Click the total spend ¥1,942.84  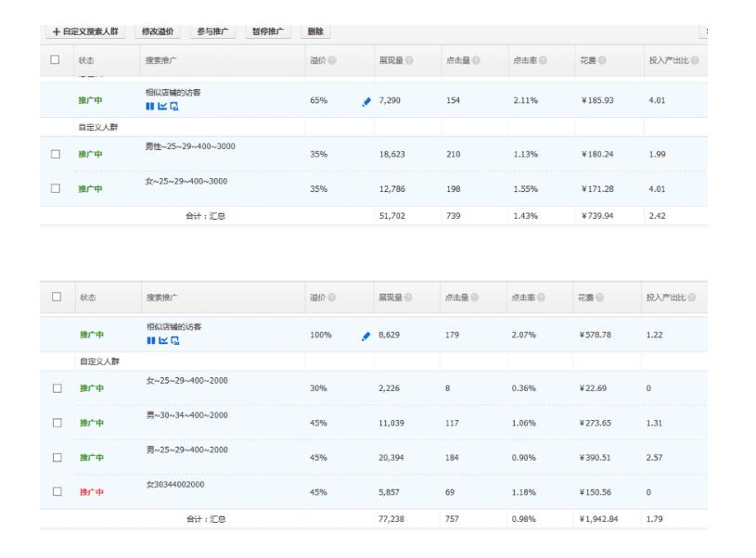598,519
